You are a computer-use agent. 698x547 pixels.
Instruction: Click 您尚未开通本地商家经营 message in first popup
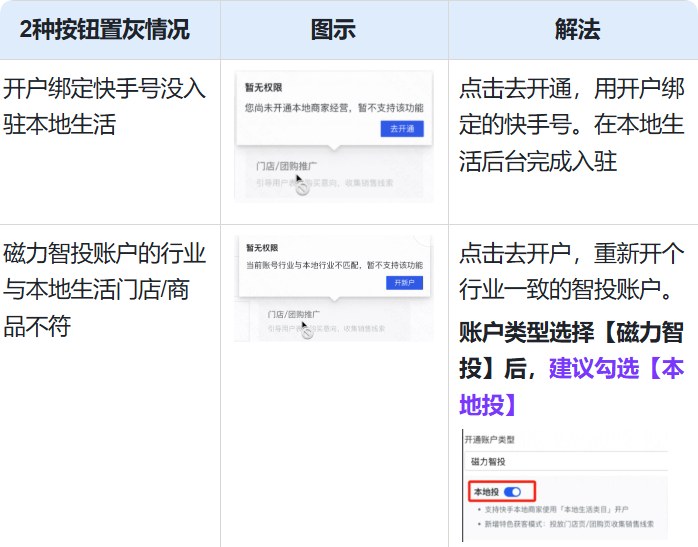coord(334,108)
